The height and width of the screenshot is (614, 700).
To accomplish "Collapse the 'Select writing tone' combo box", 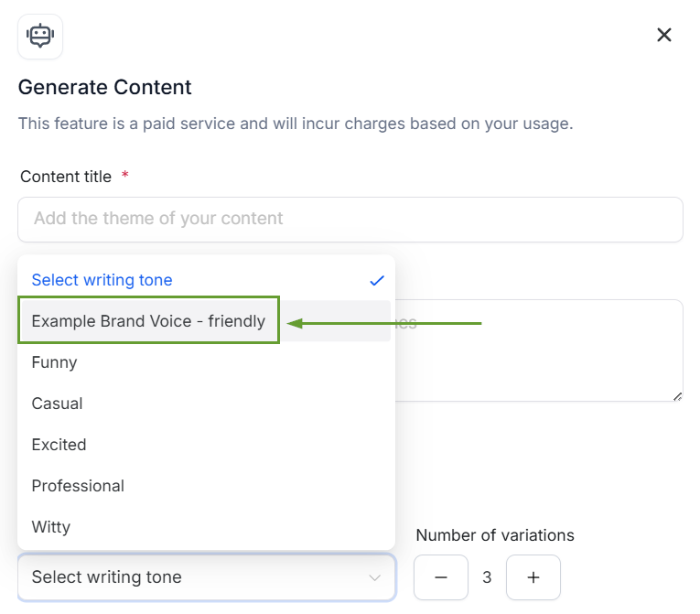I will pyautogui.click(x=206, y=576).
